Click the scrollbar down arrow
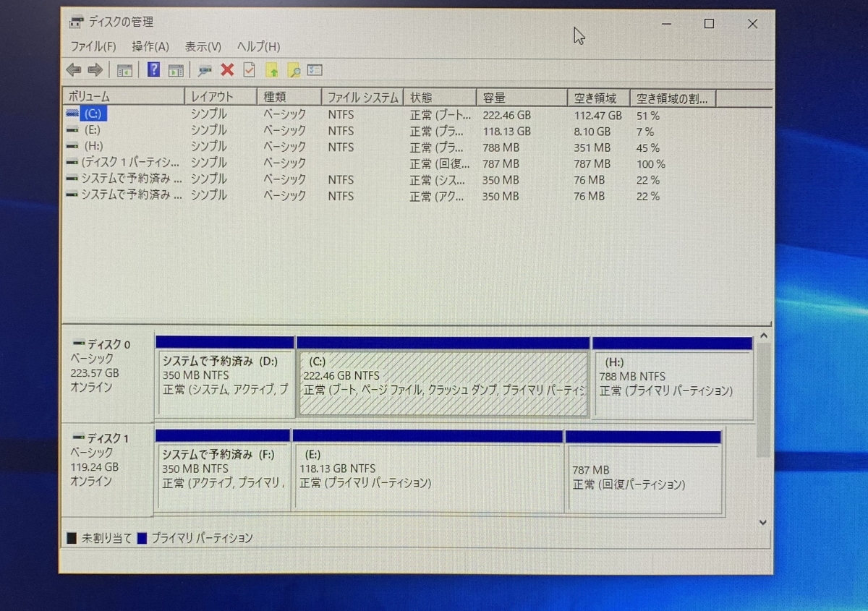The image size is (868, 611). [764, 522]
